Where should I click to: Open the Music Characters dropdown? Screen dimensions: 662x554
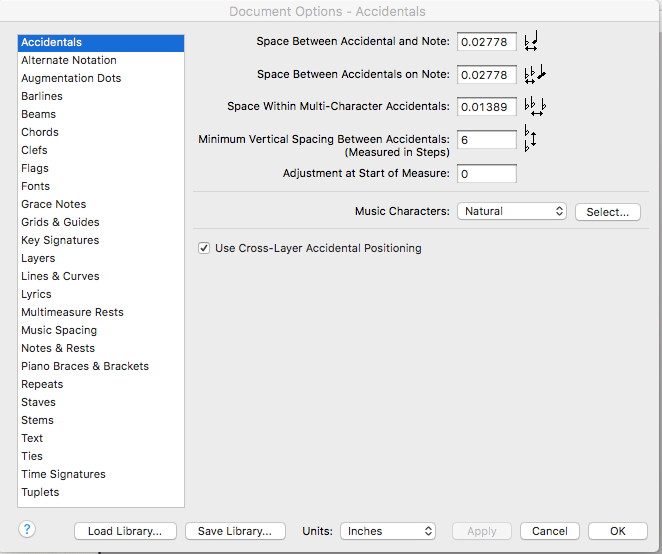(511, 211)
